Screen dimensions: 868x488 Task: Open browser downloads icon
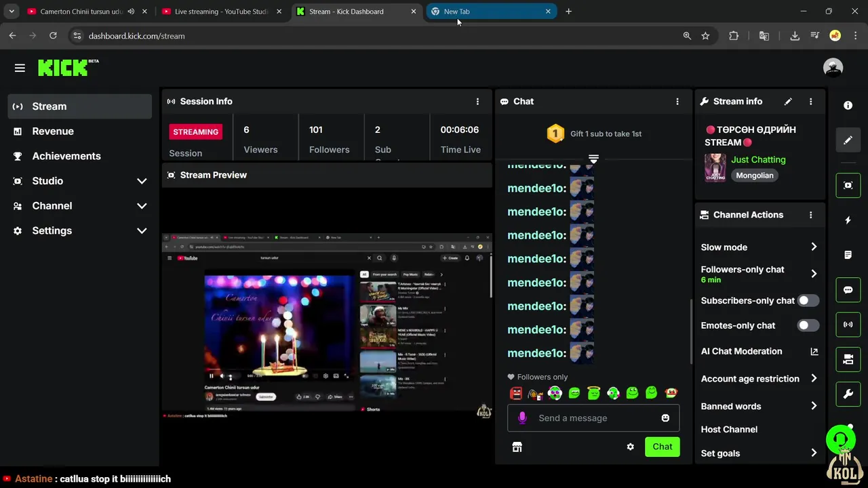tap(795, 36)
